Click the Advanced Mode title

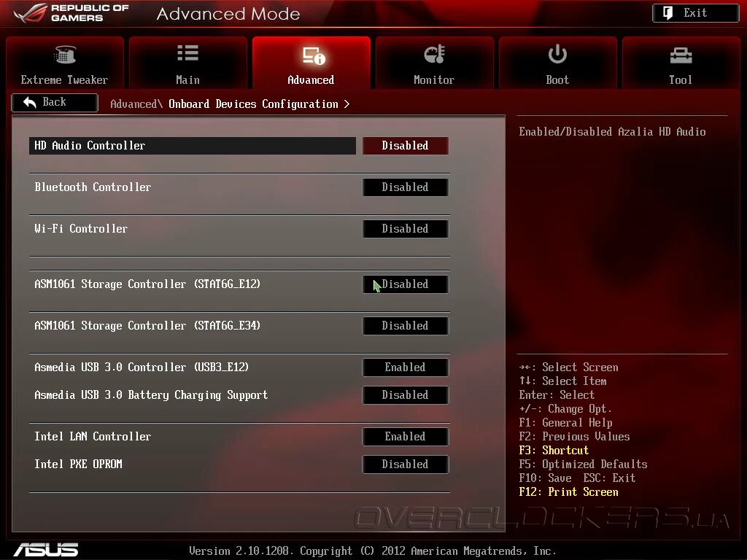pyautogui.click(x=228, y=14)
